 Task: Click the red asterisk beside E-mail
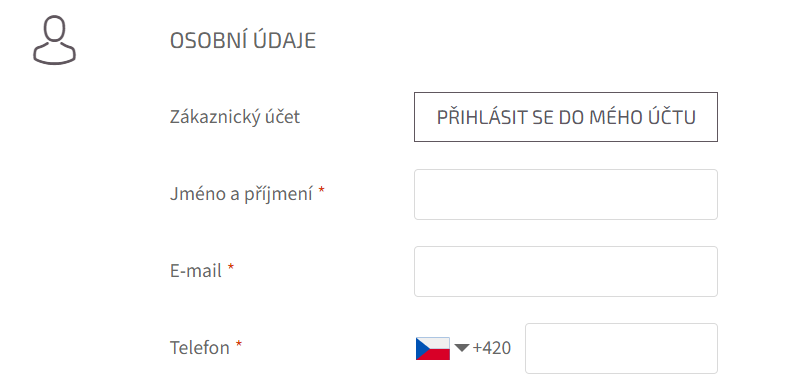coord(231,268)
